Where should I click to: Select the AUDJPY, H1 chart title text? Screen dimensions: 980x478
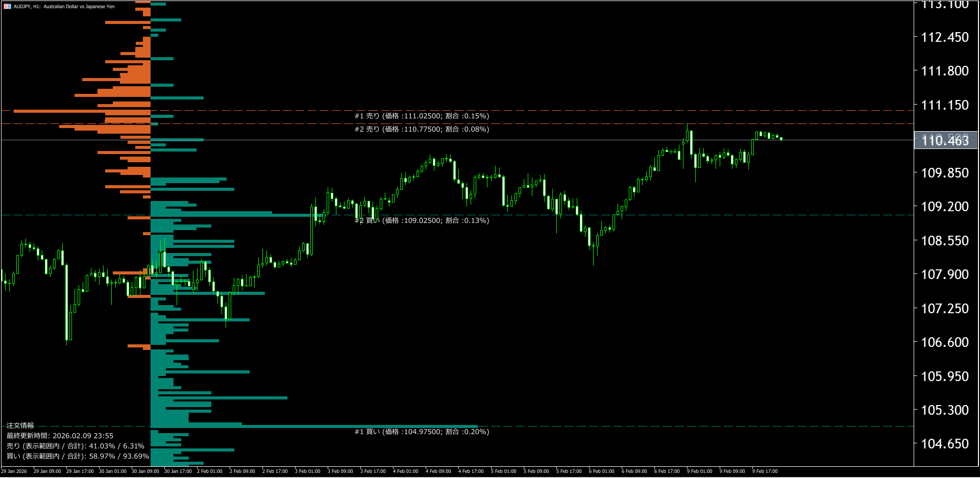point(64,7)
